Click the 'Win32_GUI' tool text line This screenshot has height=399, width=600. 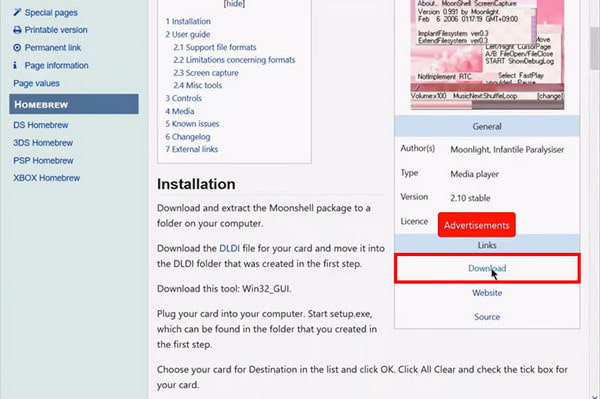tap(224, 289)
